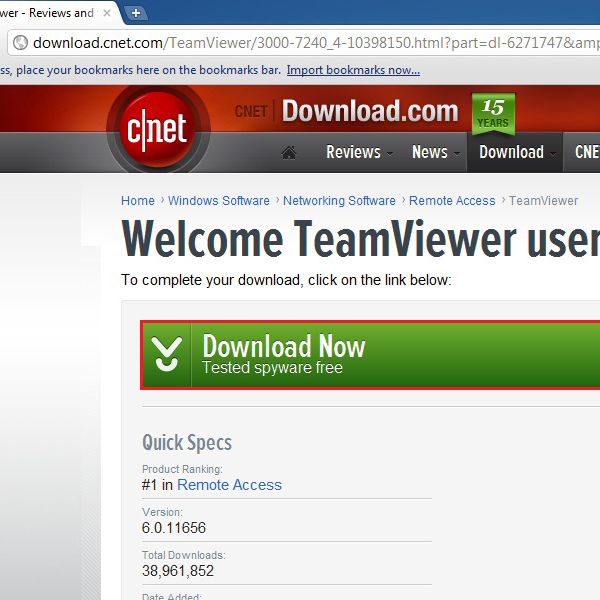Click the Tested spyware free text
Screen dimensions: 600x600
pyautogui.click(x=272, y=368)
